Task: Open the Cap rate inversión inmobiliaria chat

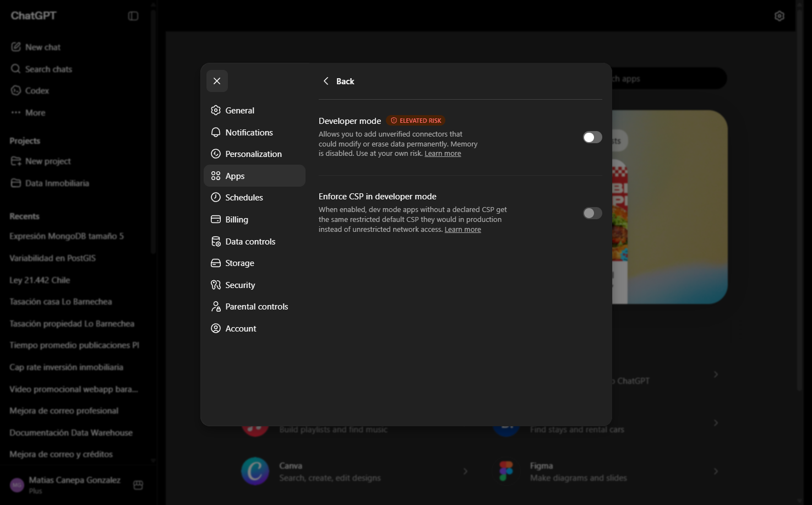Action: [x=66, y=367]
